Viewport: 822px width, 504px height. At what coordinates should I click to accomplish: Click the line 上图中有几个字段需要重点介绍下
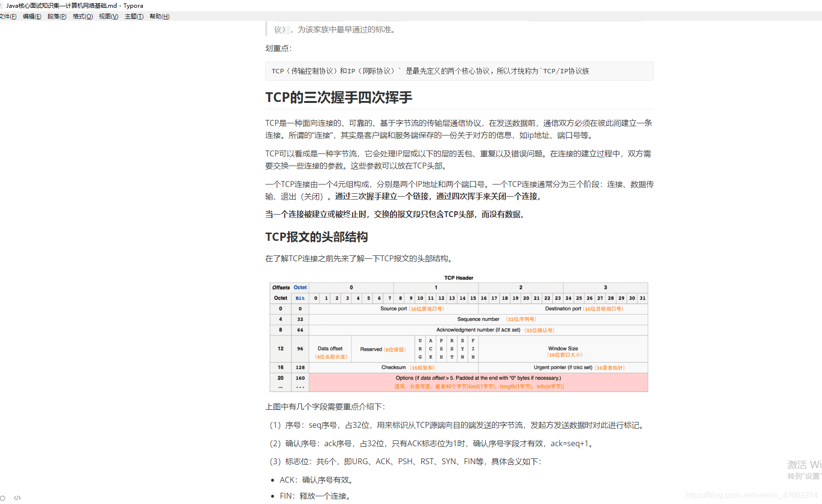pos(325,406)
